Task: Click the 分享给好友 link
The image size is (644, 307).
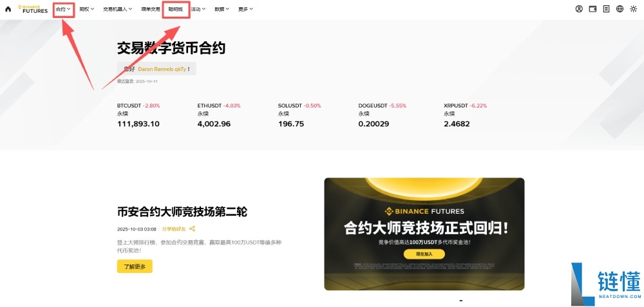Action: [174, 229]
